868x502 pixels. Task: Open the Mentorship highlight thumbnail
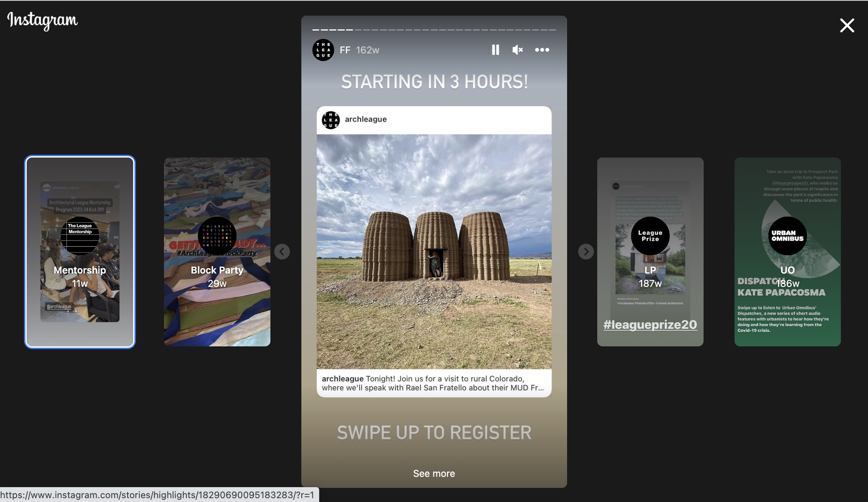tap(80, 252)
